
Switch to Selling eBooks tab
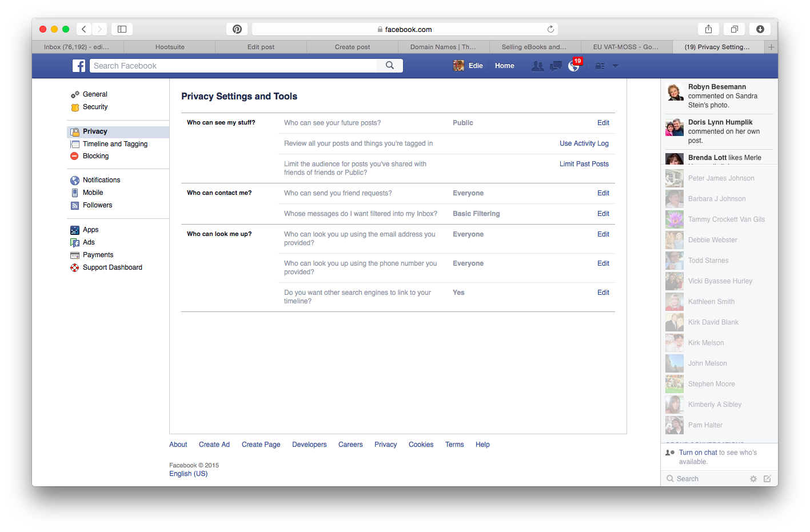534,47
